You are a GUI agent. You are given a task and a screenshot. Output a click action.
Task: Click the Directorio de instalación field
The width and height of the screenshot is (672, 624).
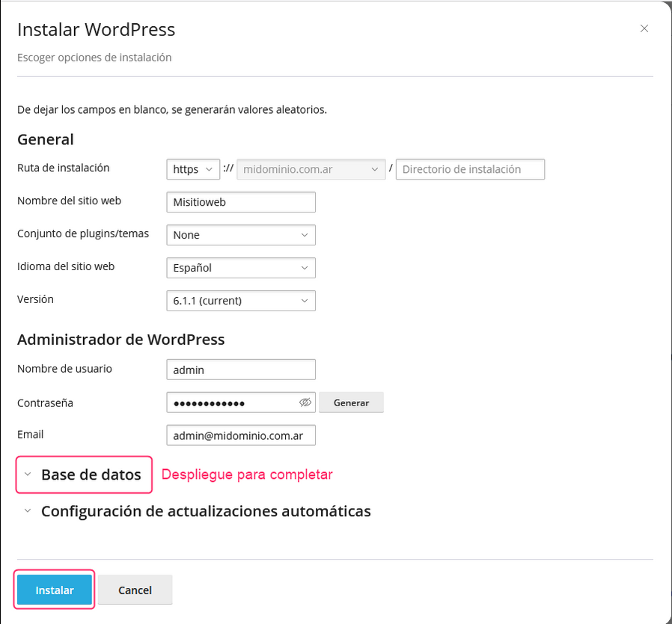point(470,169)
